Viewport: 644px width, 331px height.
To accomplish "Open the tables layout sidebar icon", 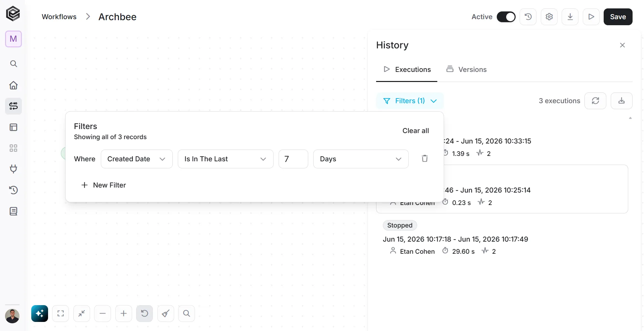I will (13, 127).
